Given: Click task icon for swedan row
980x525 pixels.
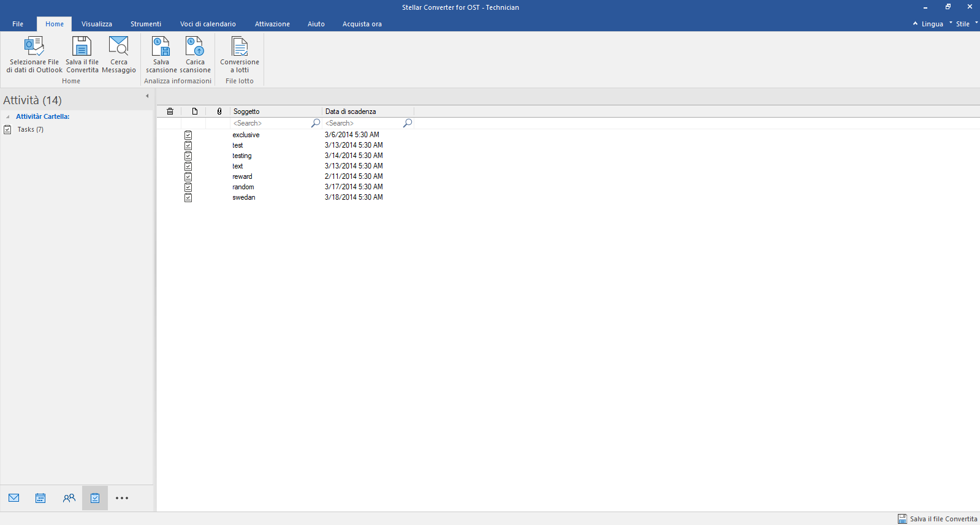Looking at the screenshot, I should (188, 197).
